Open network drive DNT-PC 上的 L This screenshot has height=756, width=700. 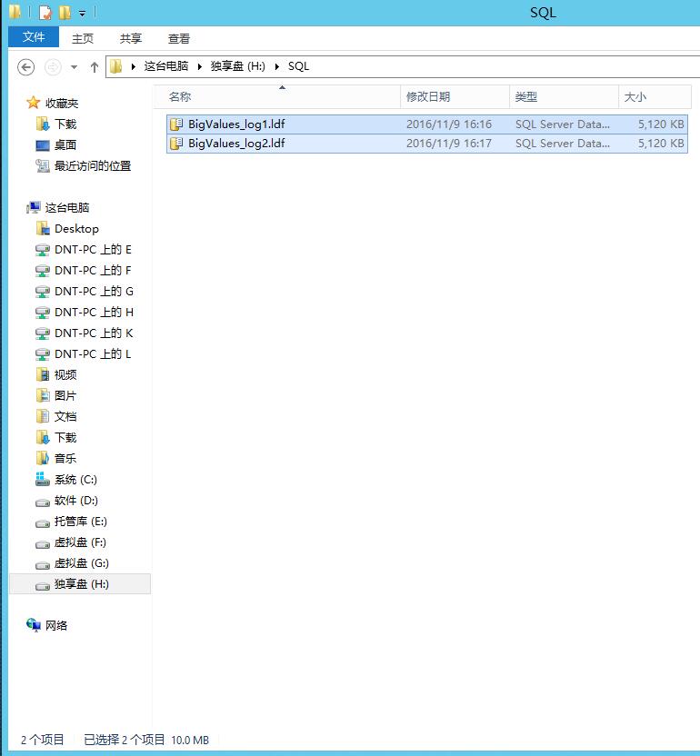click(x=93, y=354)
